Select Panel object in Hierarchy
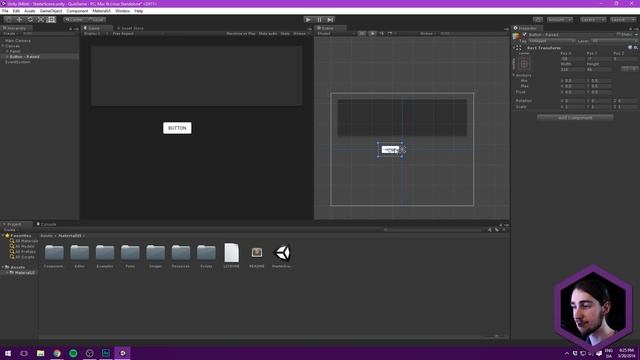This screenshot has width=640, height=360. pyautogui.click(x=15, y=51)
